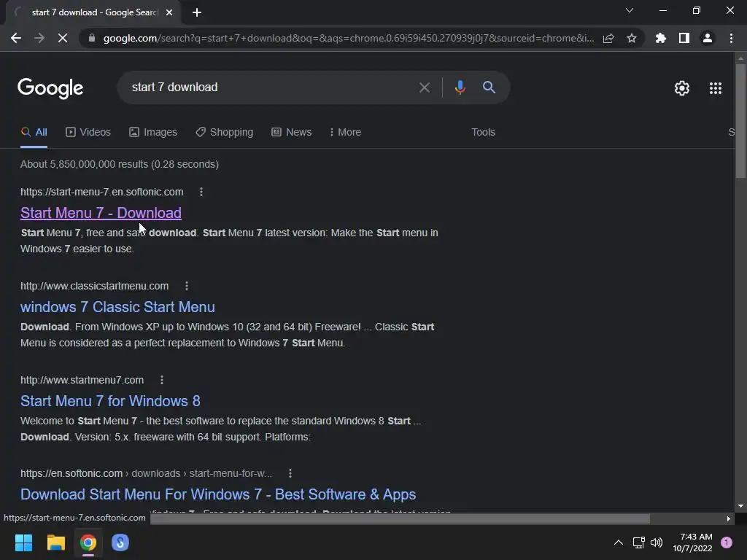This screenshot has width=747, height=560.
Task: Open the blue S app in taskbar
Action: click(x=120, y=542)
